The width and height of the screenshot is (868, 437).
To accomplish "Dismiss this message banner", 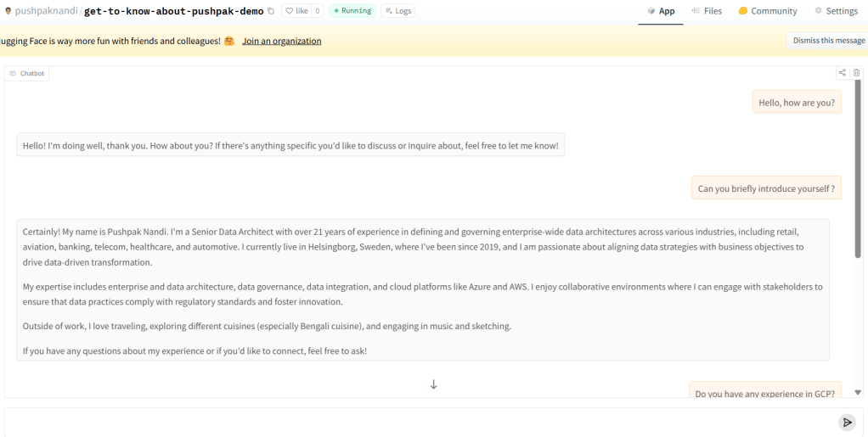I will (828, 41).
